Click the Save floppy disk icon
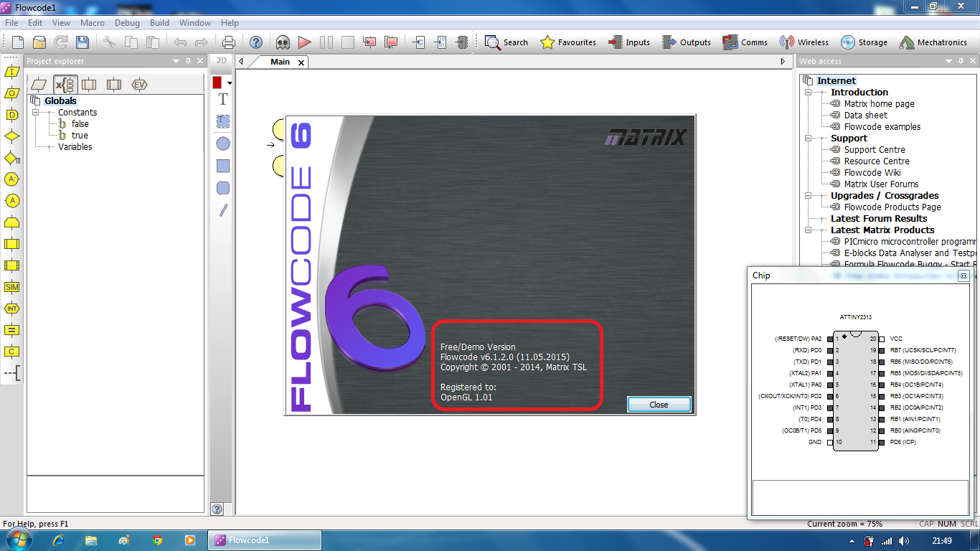Image resolution: width=980 pixels, height=551 pixels. click(x=83, y=42)
